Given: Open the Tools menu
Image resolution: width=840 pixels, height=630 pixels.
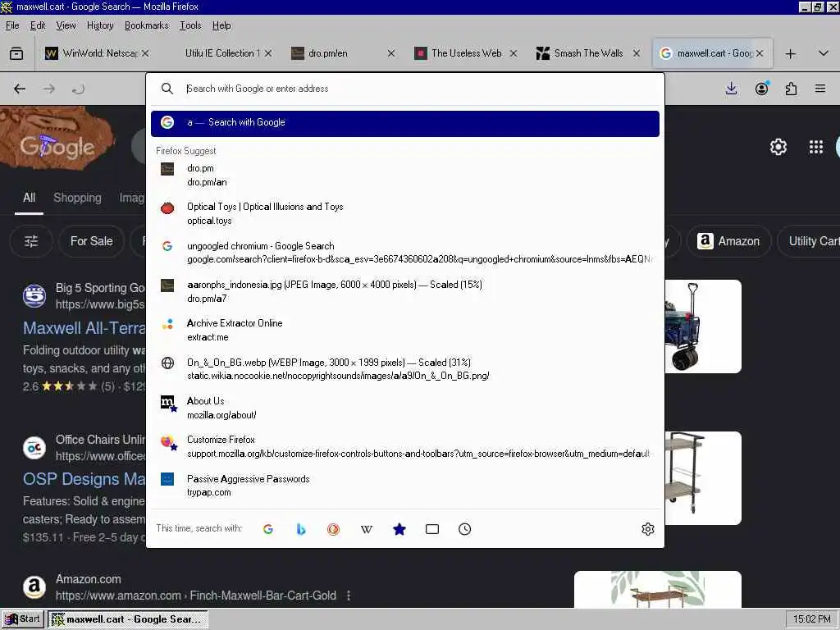Looking at the screenshot, I should 190,25.
